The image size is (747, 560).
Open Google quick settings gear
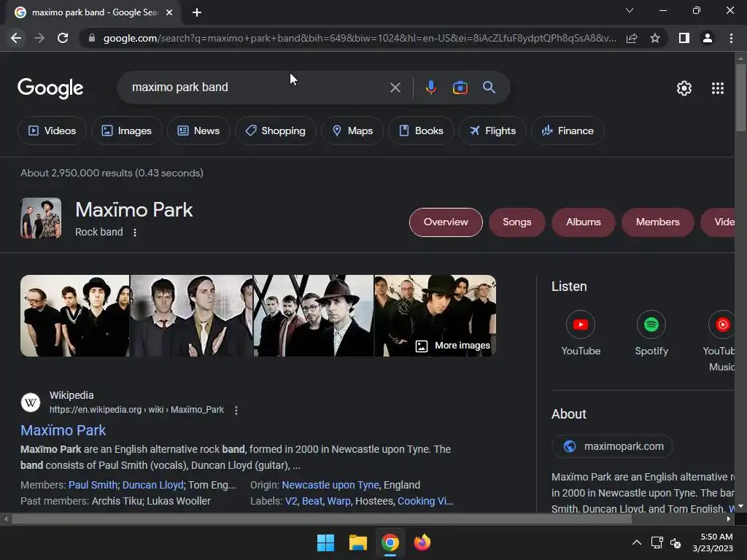pos(684,88)
